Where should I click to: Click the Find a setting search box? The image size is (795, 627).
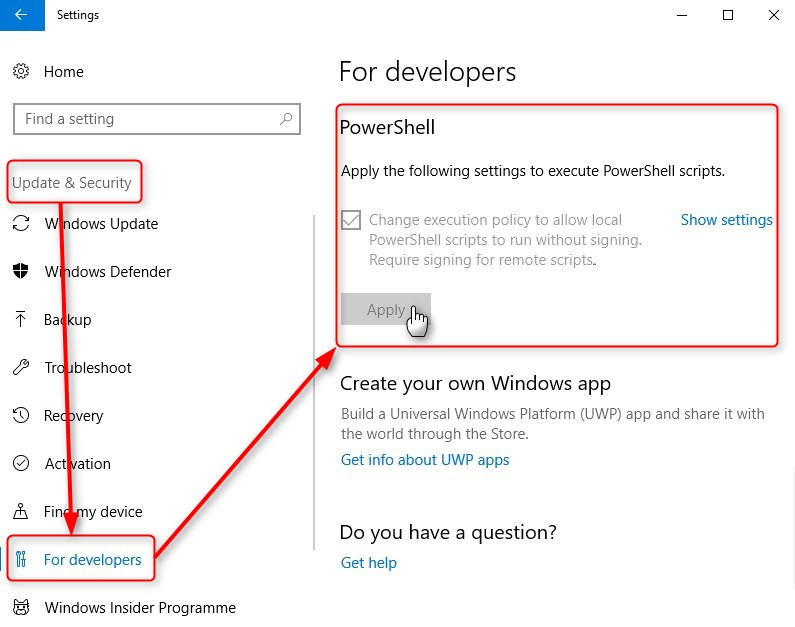click(157, 119)
